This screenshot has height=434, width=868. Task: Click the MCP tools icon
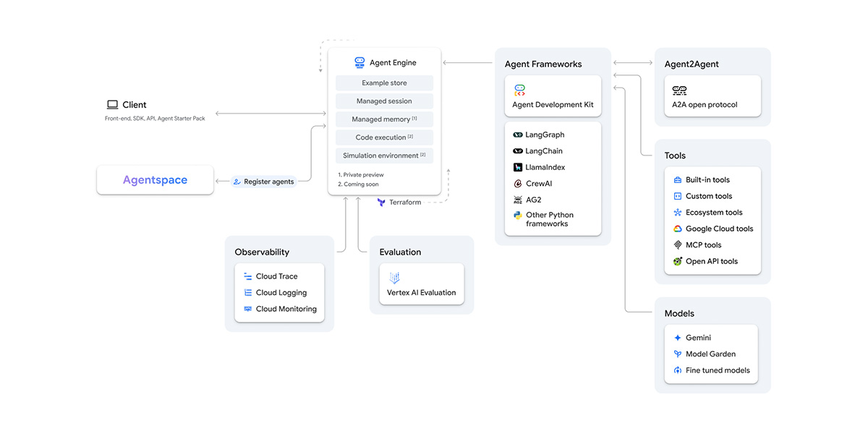point(678,245)
